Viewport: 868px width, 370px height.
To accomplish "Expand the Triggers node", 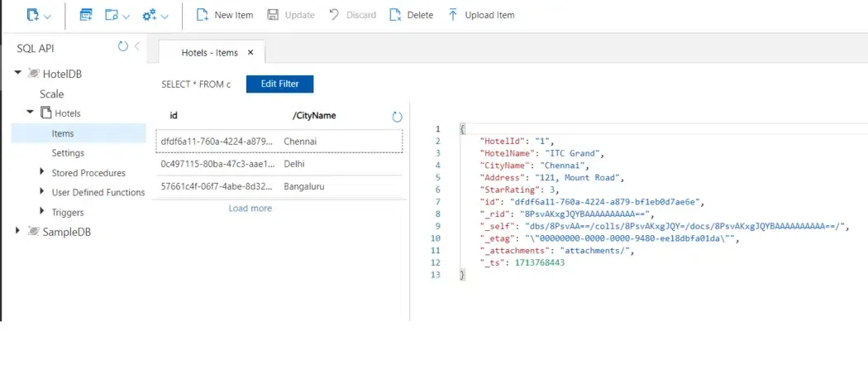I will (43, 212).
